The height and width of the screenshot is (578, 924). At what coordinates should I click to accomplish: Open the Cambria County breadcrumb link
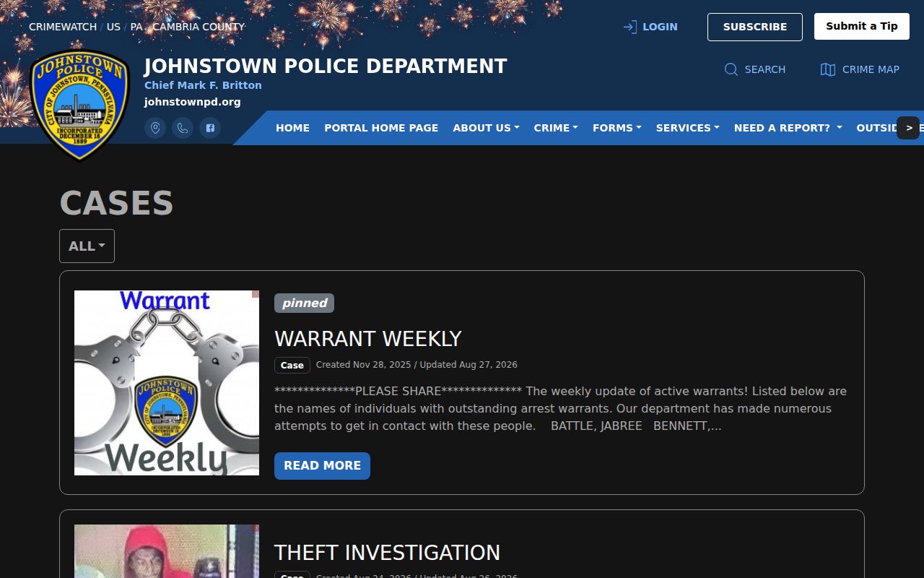click(x=199, y=27)
